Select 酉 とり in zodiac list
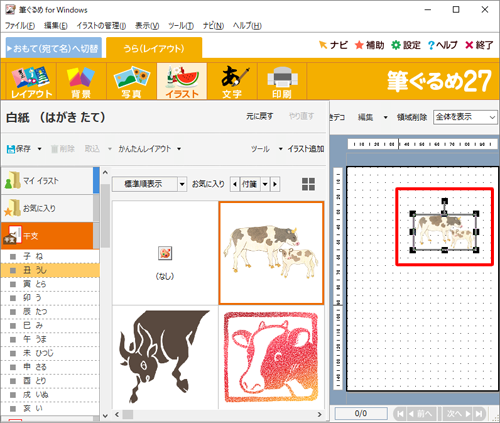The width and height of the screenshot is (500, 423). [x=50, y=381]
